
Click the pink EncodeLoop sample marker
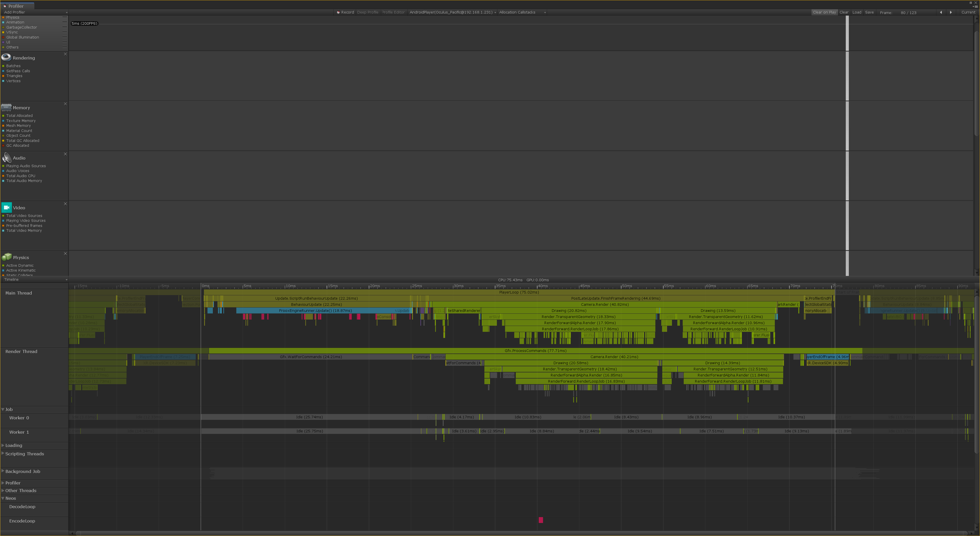(x=541, y=520)
